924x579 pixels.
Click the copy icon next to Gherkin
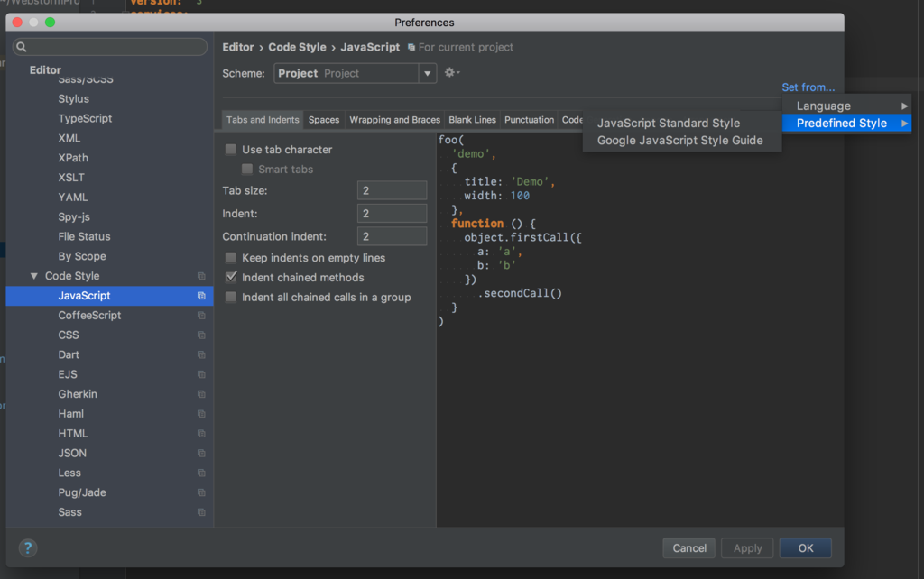click(201, 394)
